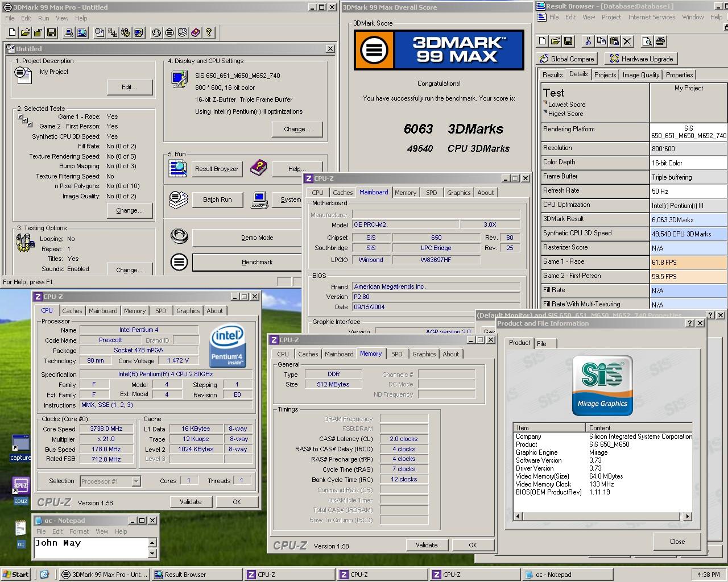Click the New project icon in 3DMark toolbar

tap(12, 32)
